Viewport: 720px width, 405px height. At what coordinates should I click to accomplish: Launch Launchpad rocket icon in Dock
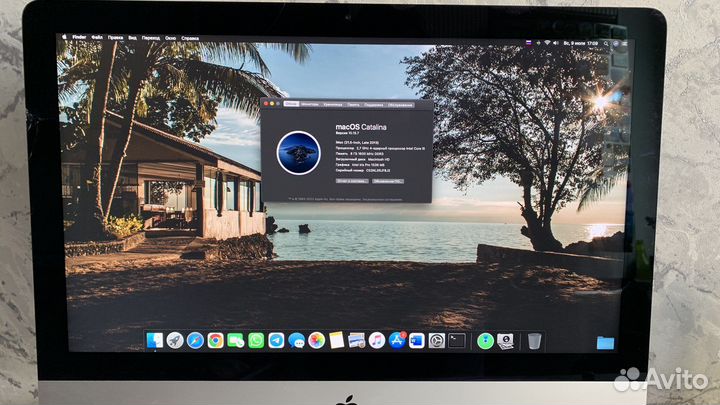tap(175, 341)
